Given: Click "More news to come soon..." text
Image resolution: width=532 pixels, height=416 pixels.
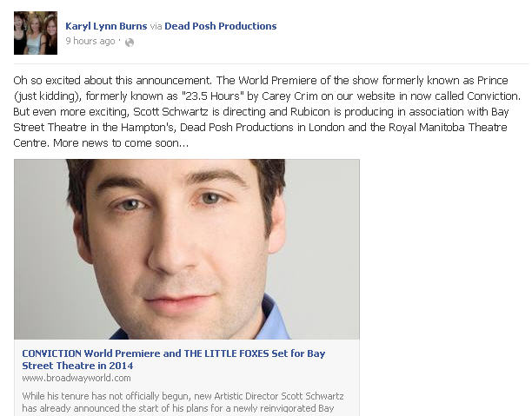Looking at the screenshot, I should pos(121,143).
